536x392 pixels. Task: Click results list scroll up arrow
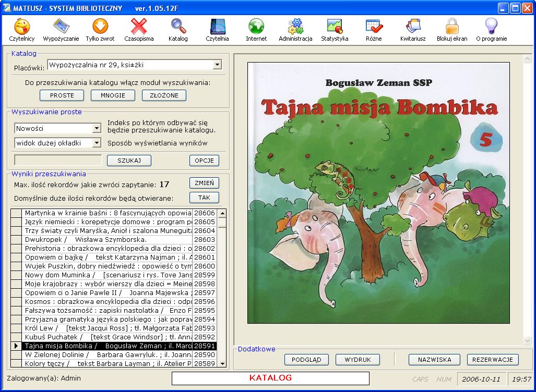222,213
